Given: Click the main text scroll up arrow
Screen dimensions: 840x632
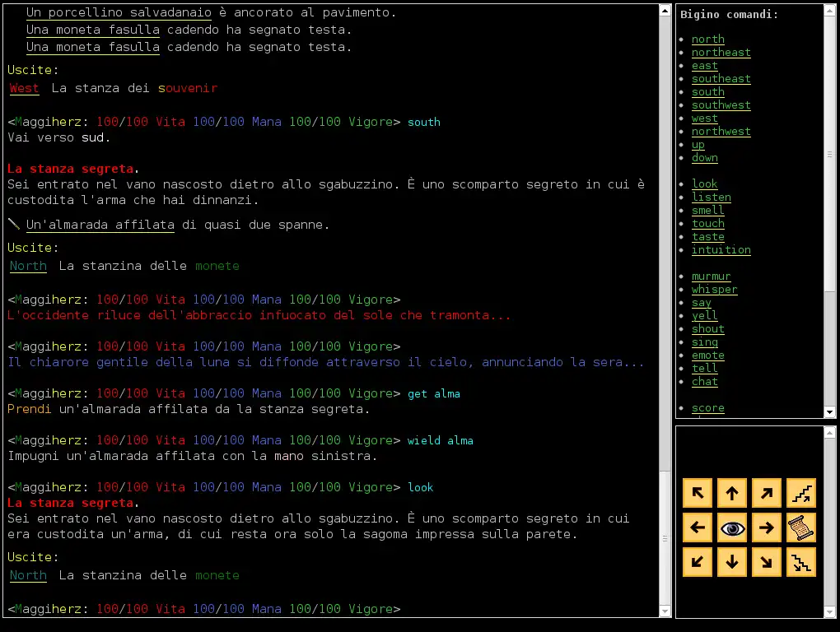Looking at the screenshot, I should (665, 11).
